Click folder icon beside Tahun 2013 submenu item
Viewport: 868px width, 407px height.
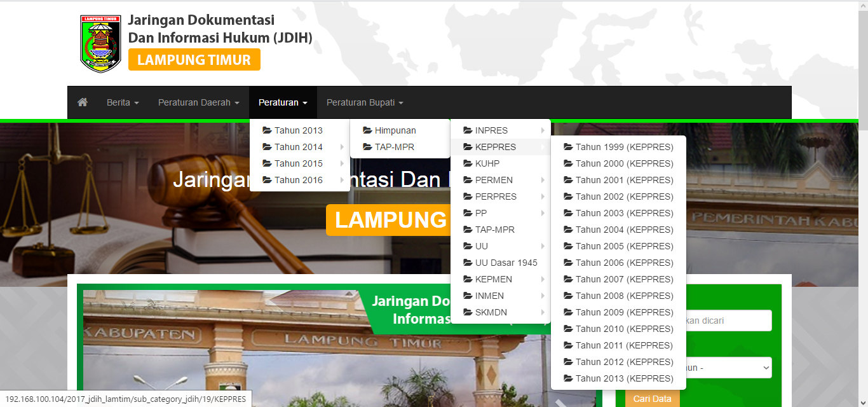point(267,130)
